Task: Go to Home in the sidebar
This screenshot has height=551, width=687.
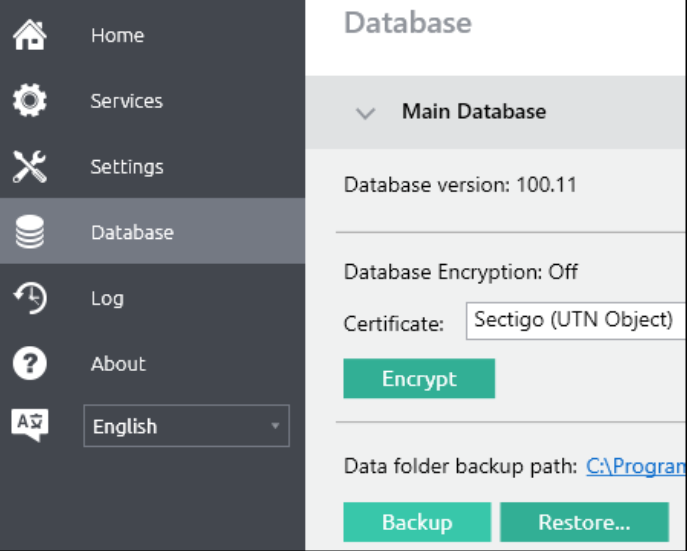Action: tap(117, 35)
